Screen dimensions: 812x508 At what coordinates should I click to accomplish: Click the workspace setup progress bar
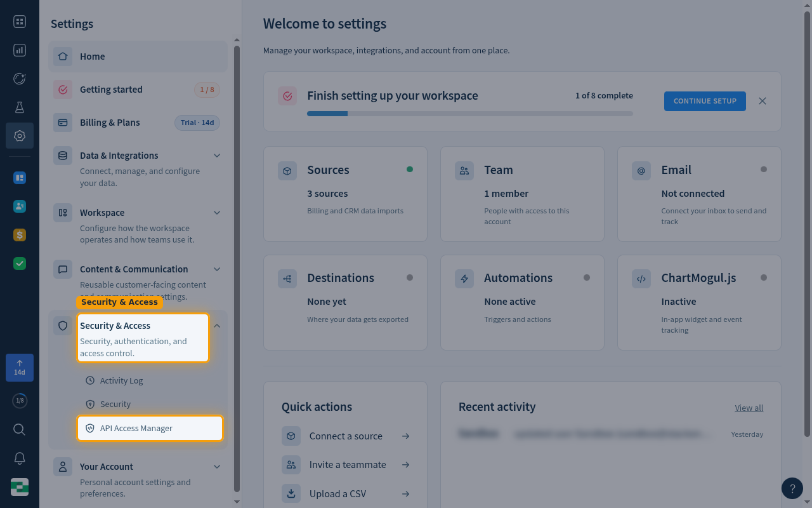pos(470,114)
